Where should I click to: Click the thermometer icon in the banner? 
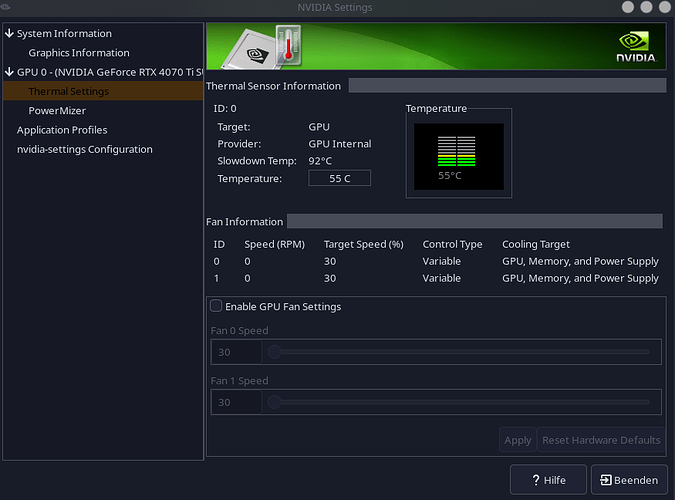tap(287, 46)
